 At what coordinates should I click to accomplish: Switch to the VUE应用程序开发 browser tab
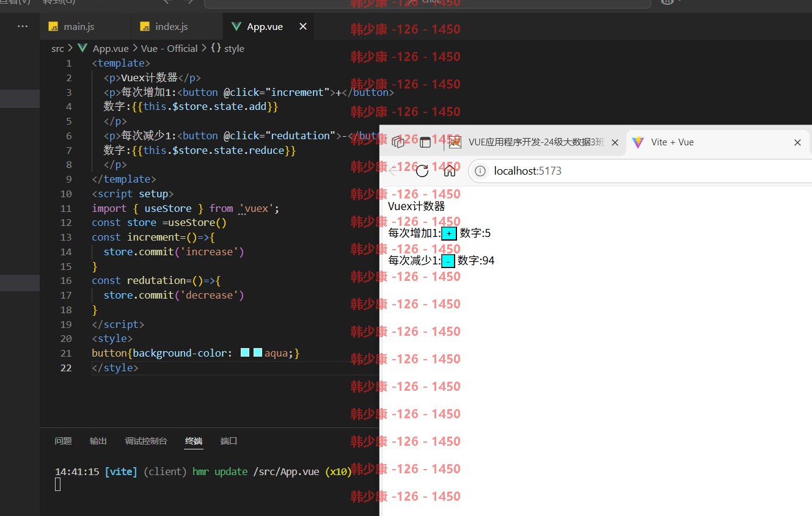point(536,142)
